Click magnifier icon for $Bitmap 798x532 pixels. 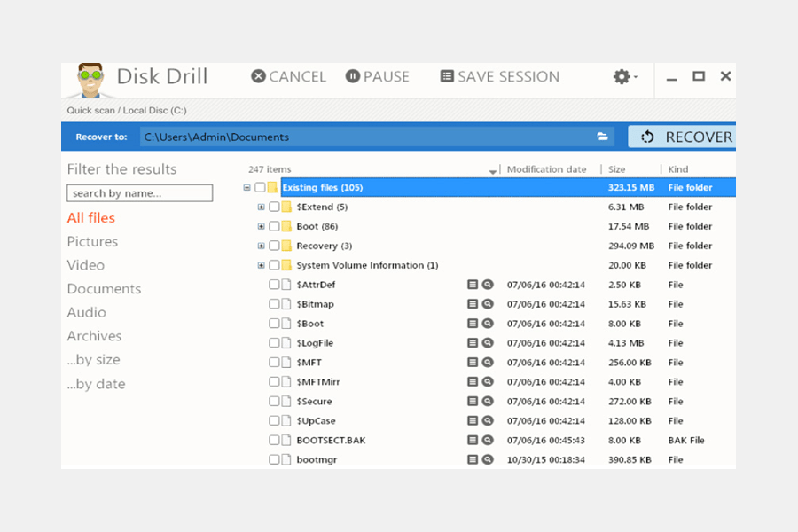[488, 304]
